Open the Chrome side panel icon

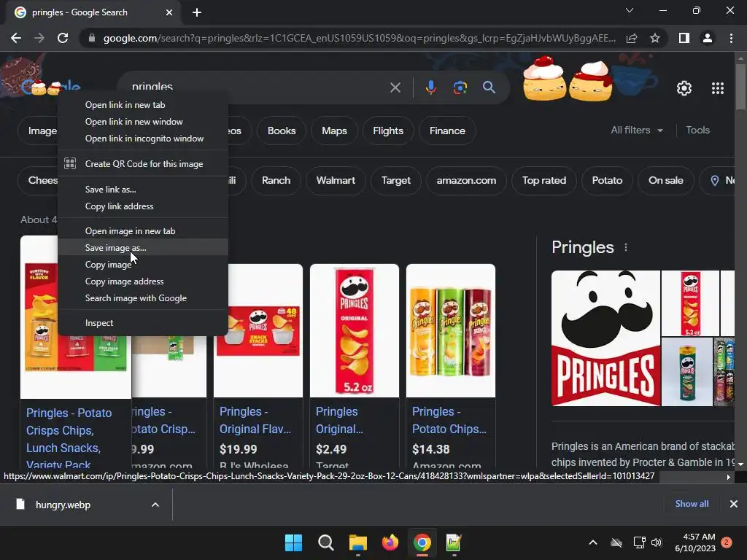tap(684, 38)
